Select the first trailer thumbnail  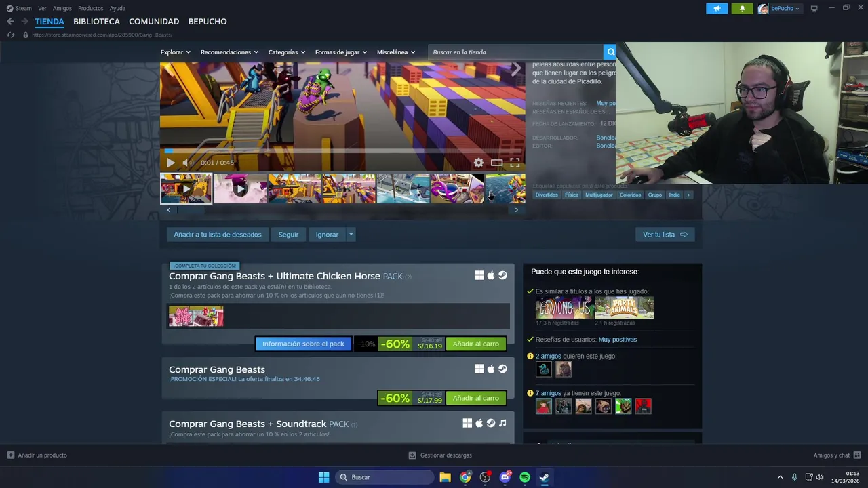[x=186, y=188]
